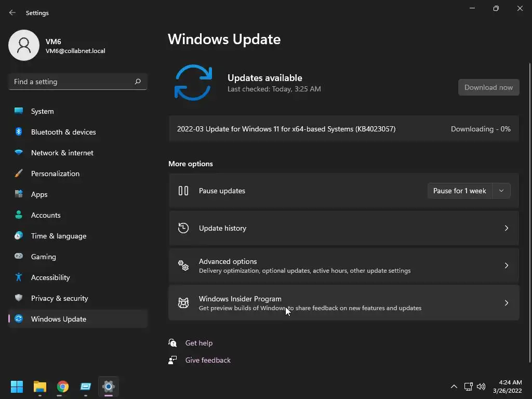Click the VM6 user avatar picture
Image resolution: width=532 pixels, height=399 pixels.
24,45
